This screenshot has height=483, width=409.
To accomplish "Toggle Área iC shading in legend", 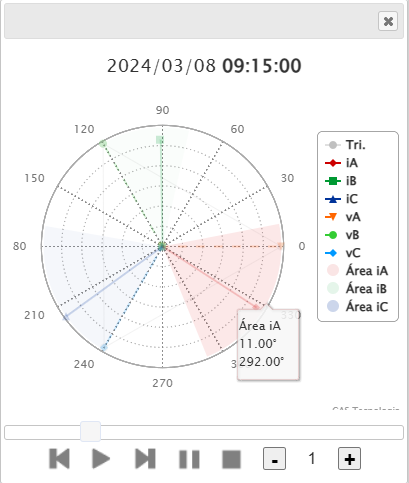I will [x=357, y=307].
